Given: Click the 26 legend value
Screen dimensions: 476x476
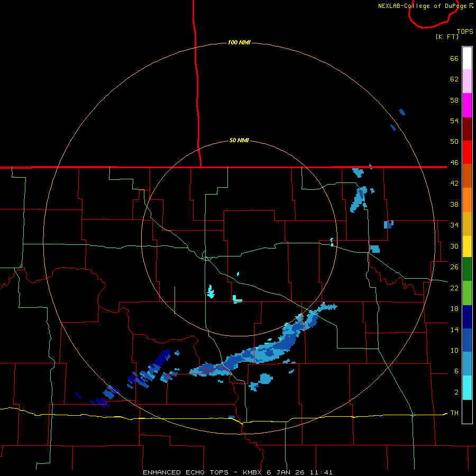Looking at the screenshot, I should click(x=454, y=267).
